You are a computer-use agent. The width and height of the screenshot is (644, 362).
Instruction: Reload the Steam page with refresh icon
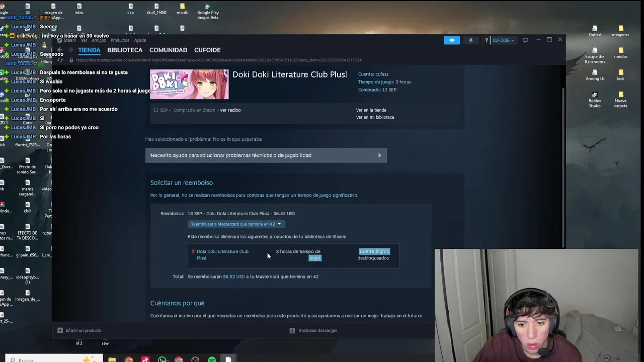(x=60, y=60)
